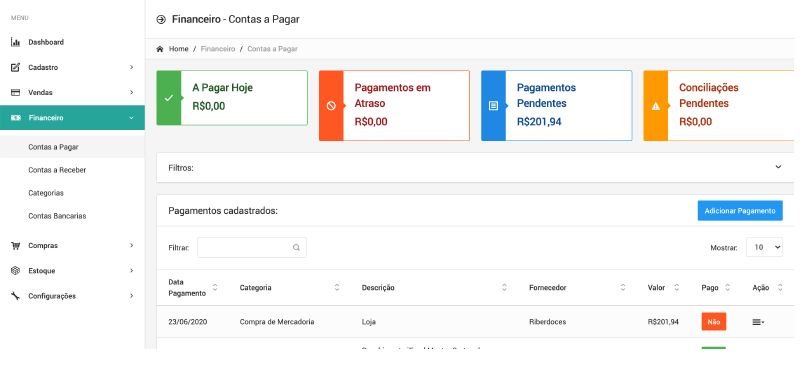Click the Contas a Pagar breadcrumb link
Viewport: 804px width, 389px height.
coord(272,49)
